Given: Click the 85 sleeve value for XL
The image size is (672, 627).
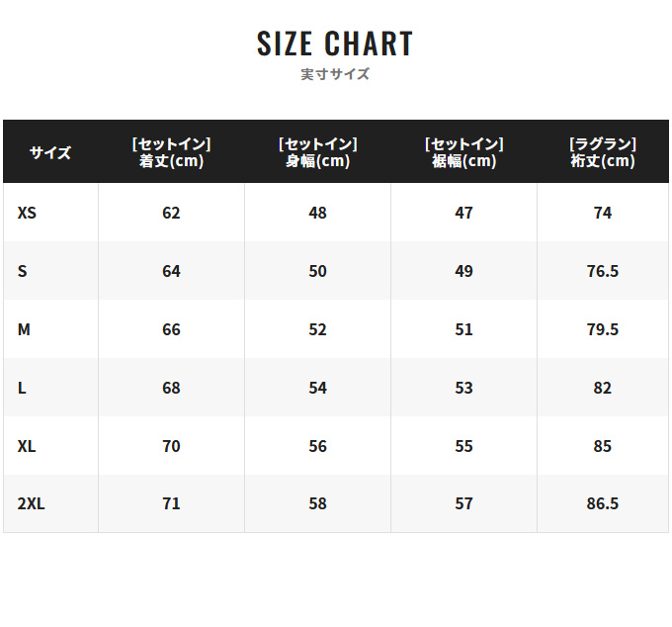Looking at the screenshot, I should tap(603, 446).
